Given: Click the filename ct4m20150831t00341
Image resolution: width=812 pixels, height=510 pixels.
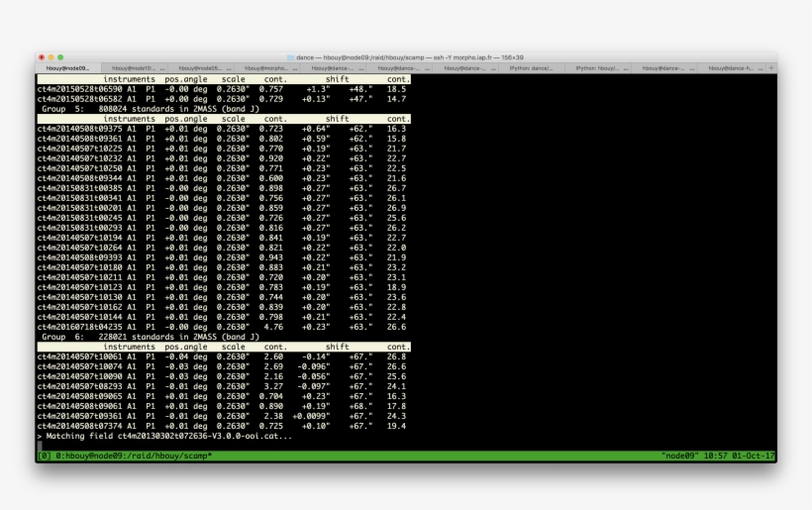Looking at the screenshot, I should tap(80, 198).
